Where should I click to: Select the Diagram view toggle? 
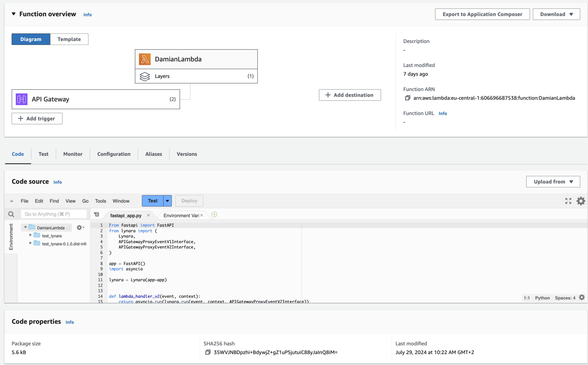(31, 39)
